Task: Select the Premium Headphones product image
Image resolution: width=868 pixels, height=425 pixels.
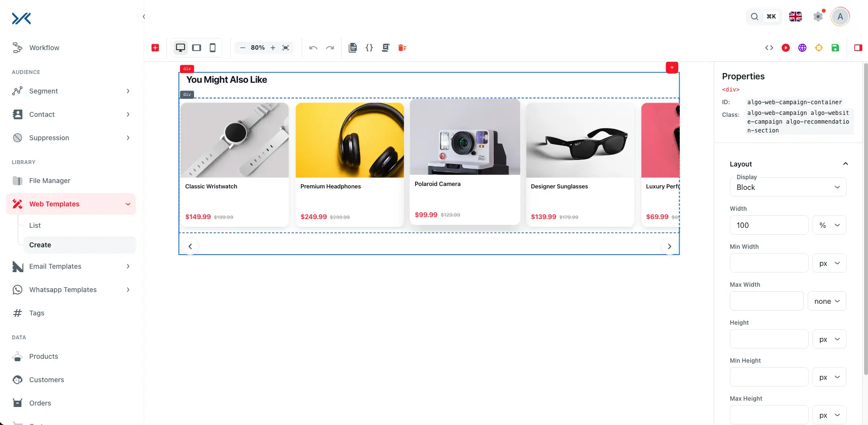Action: (350, 140)
